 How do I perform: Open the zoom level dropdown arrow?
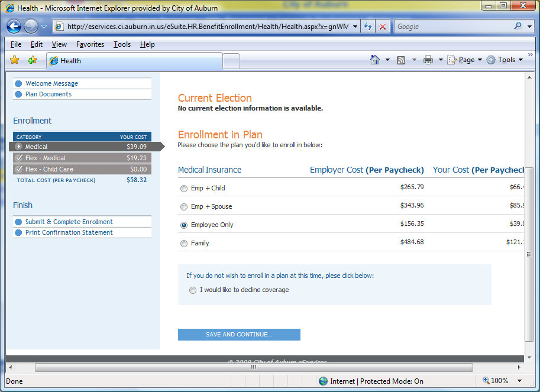(519, 381)
